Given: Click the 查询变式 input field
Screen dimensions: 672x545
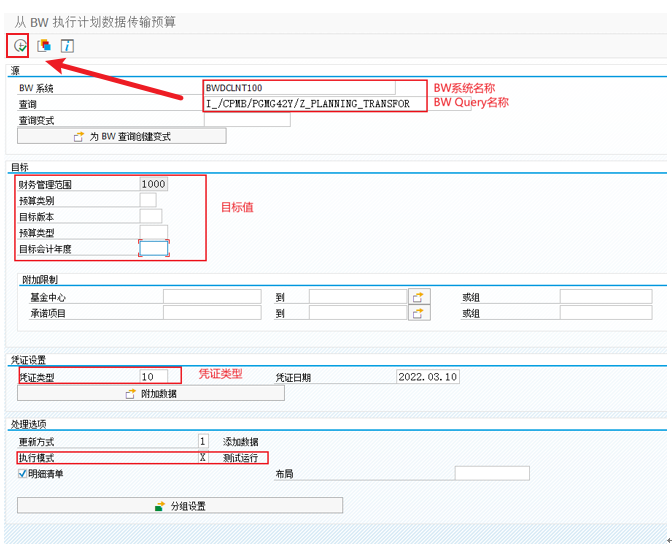Looking at the screenshot, I should tap(247, 120).
